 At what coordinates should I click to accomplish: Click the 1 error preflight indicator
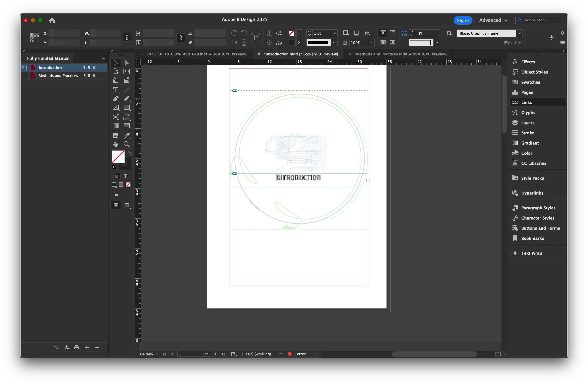point(299,354)
